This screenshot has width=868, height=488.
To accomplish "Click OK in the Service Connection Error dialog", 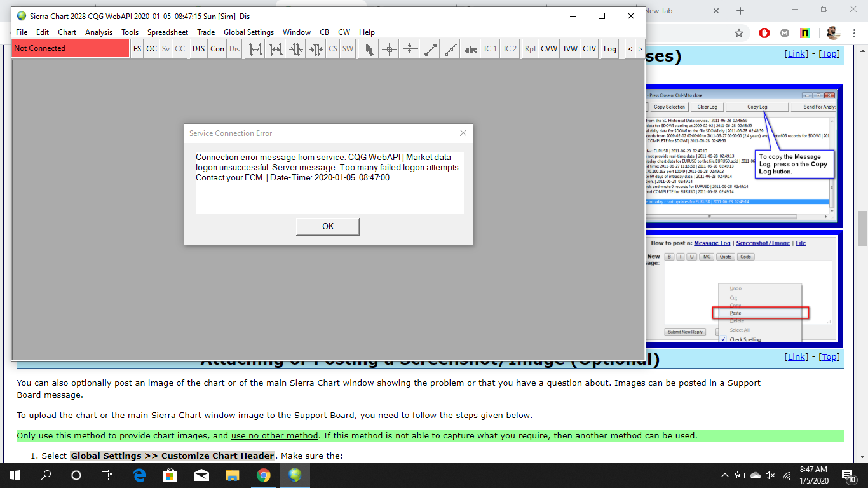I will coord(328,227).
